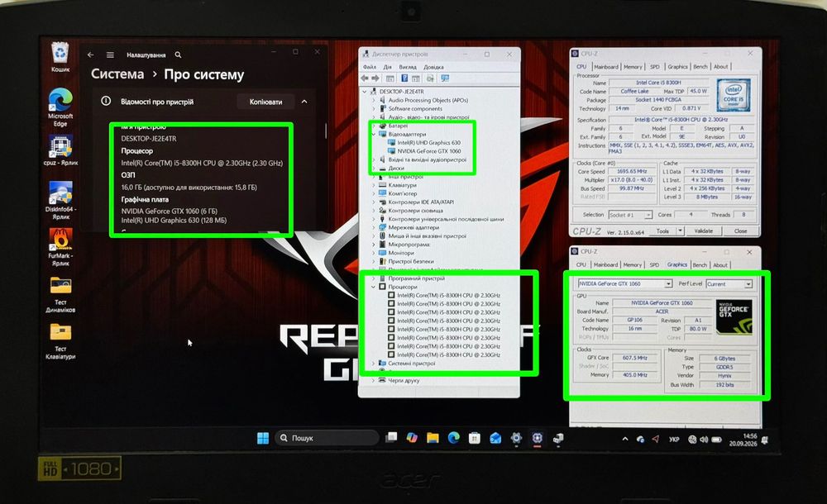Click Device Manager toolbar back arrow
The width and height of the screenshot is (827, 504).
click(365, 78)
